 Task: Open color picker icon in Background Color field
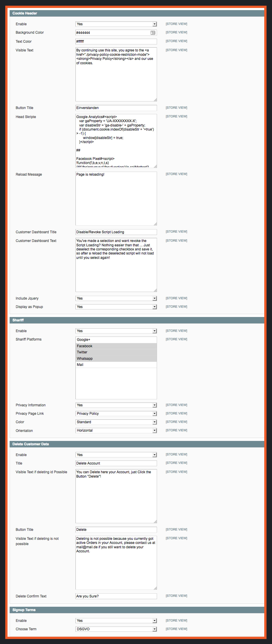point(153,33)
